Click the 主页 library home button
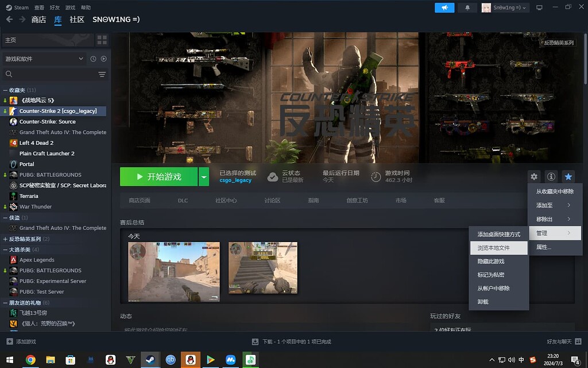The height and width of the screenshot is (368, 588). 48,40
